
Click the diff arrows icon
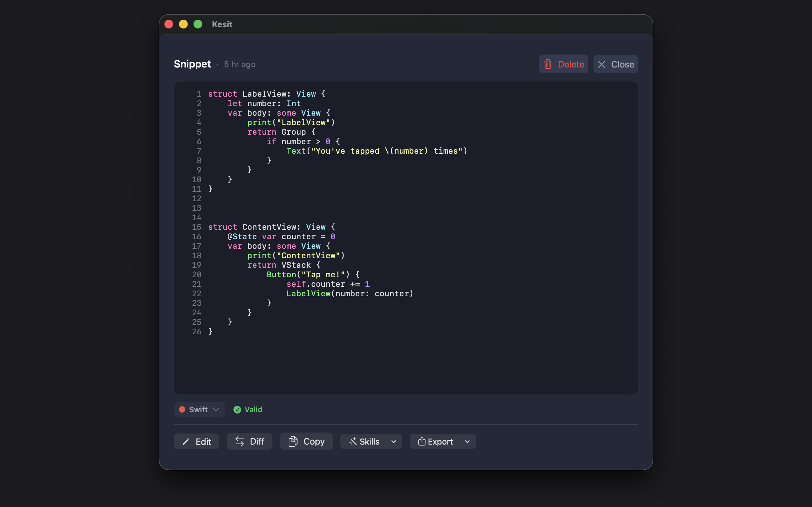point(240,441)
